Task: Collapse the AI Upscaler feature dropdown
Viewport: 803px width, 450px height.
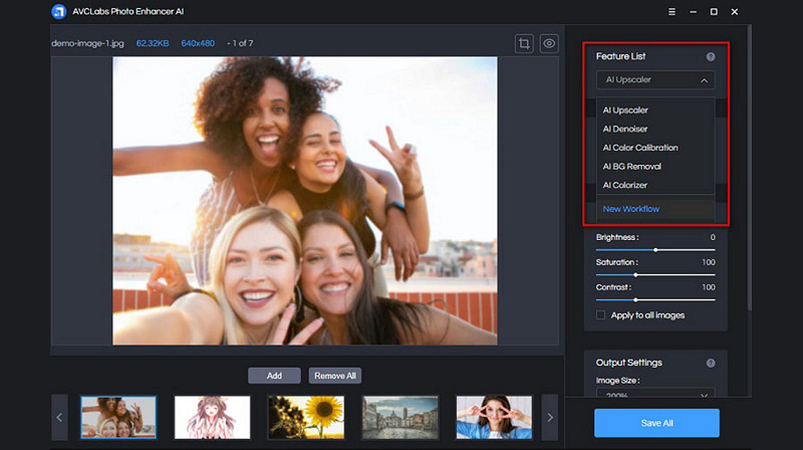Action: click(x=656, y=80)
